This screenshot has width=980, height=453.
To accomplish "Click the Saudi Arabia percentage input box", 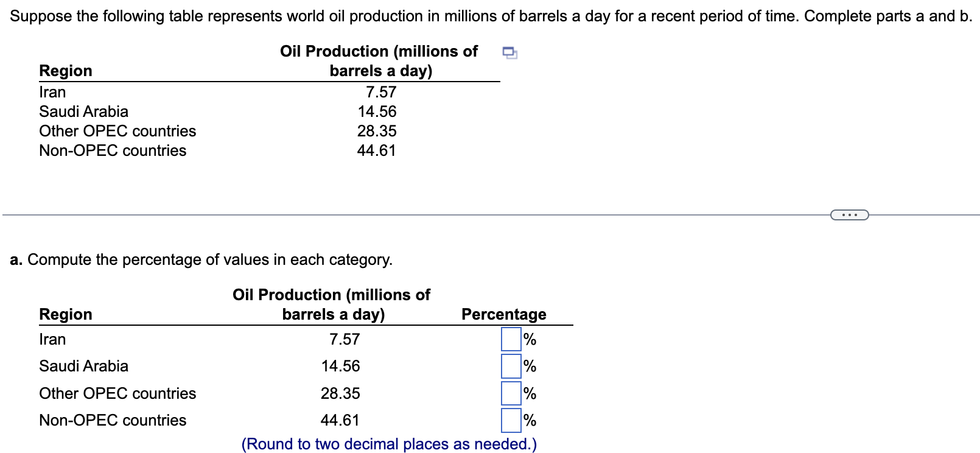I will point(511,366).
